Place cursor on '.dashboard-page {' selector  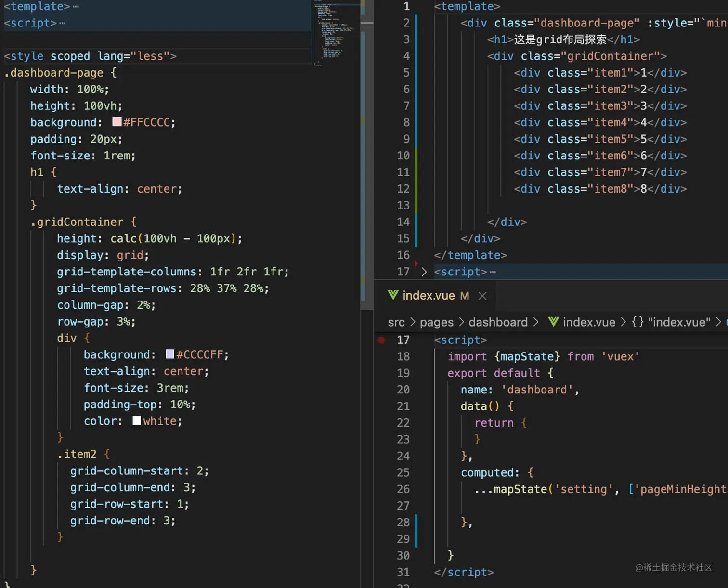tap(60, 73)
